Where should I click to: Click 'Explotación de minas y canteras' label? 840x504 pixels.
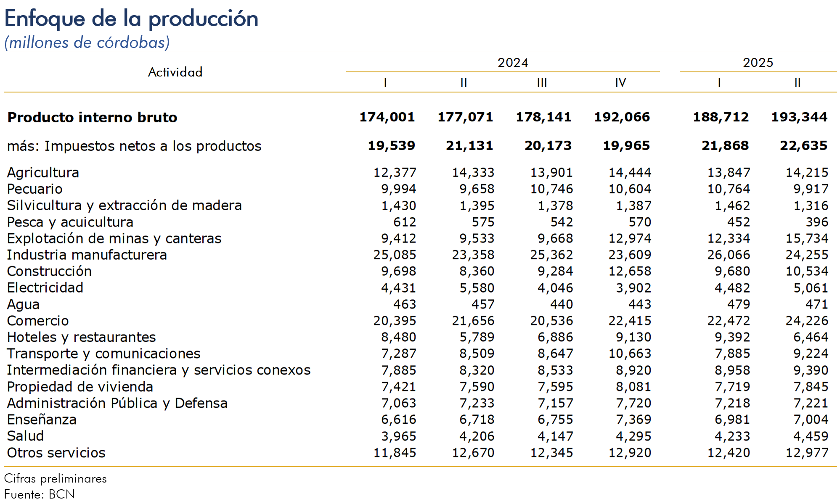[x=114, y=238]
